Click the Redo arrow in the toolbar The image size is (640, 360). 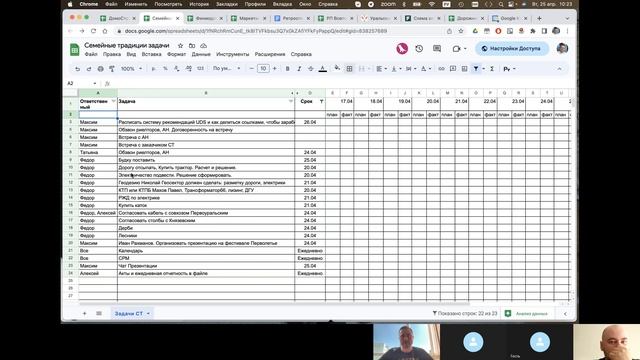click(89, 69)
